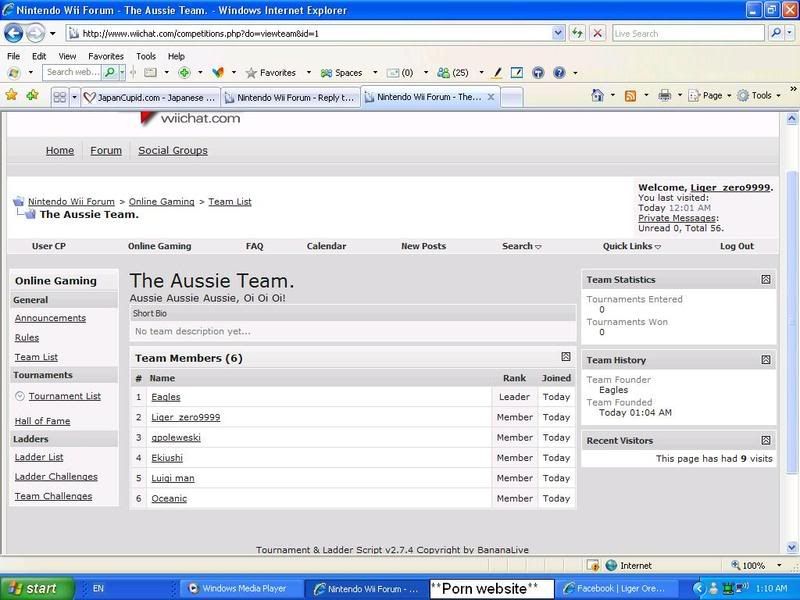This screenshot has width=800, height=600.
Task: Open team member Eagles profile
Action: (x=166, y=397)
